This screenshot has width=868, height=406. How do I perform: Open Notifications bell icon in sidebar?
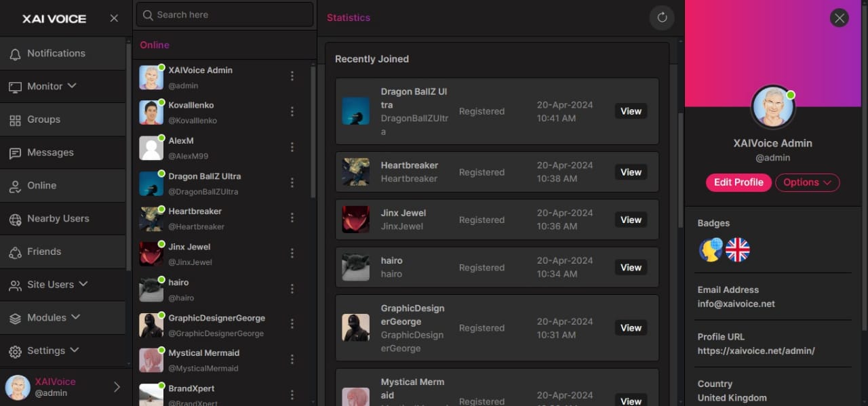pyautogui.click(x=15, y=54)
